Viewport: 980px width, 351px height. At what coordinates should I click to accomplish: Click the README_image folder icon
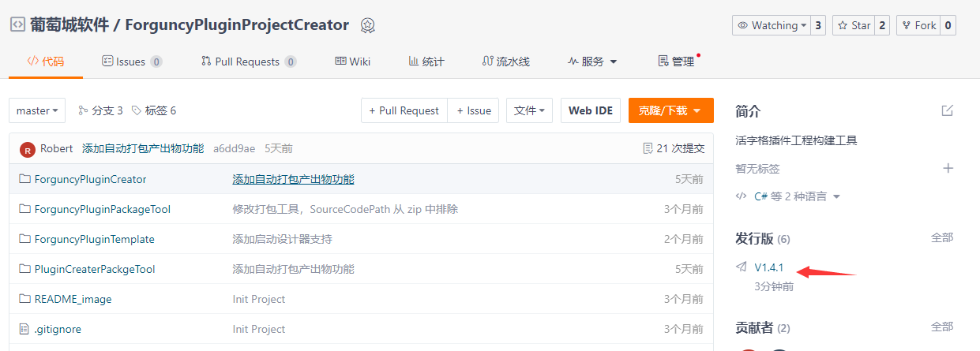(24, 299)
